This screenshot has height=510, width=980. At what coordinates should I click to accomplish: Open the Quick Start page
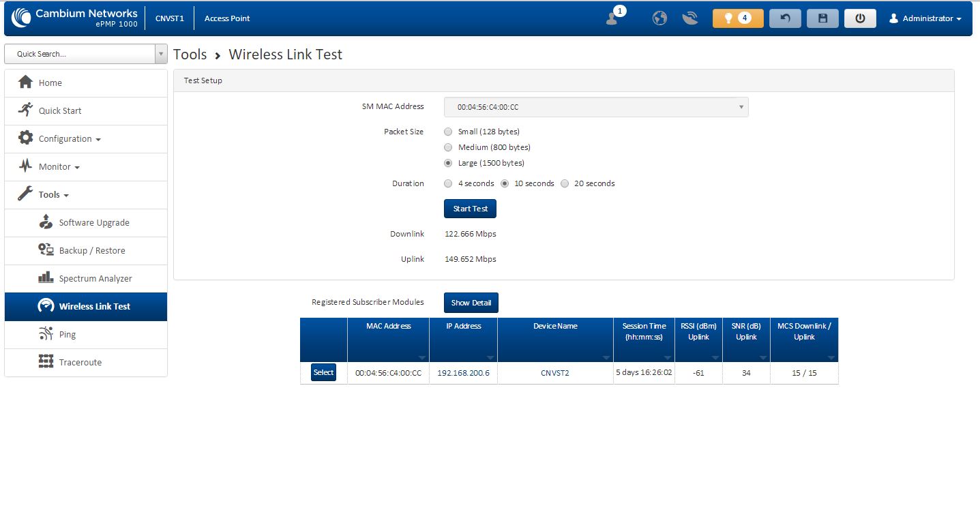[x=86, y=110]
